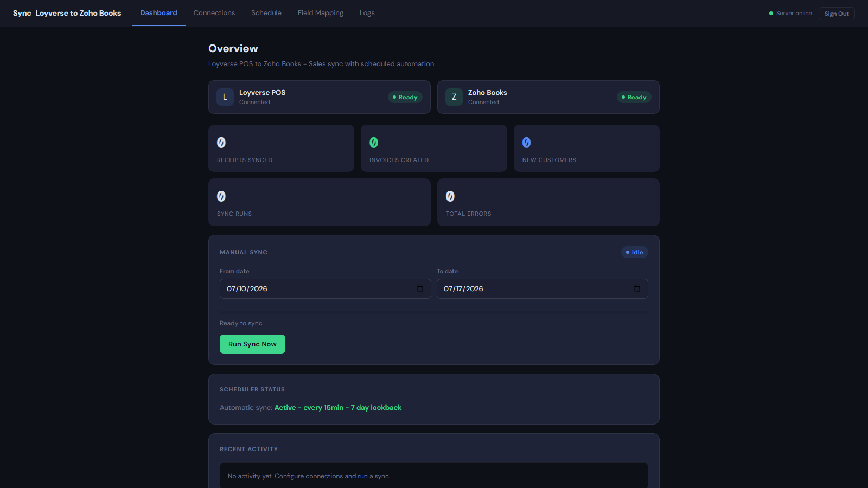The image size is (868, 488).
Task: Click the Sync Loyverse to Zoho Books title
Action: pos(67,13)
